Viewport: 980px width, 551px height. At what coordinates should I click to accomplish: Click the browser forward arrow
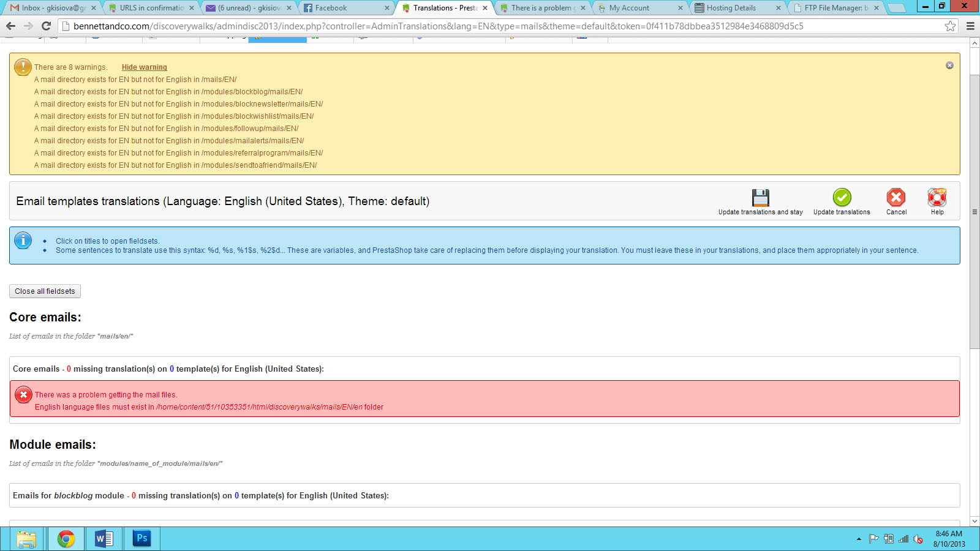point(28,26)
